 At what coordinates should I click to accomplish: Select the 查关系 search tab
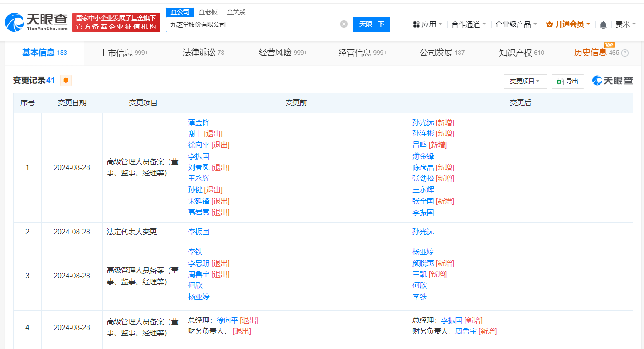pyautogui.click(x=236, y=12)
